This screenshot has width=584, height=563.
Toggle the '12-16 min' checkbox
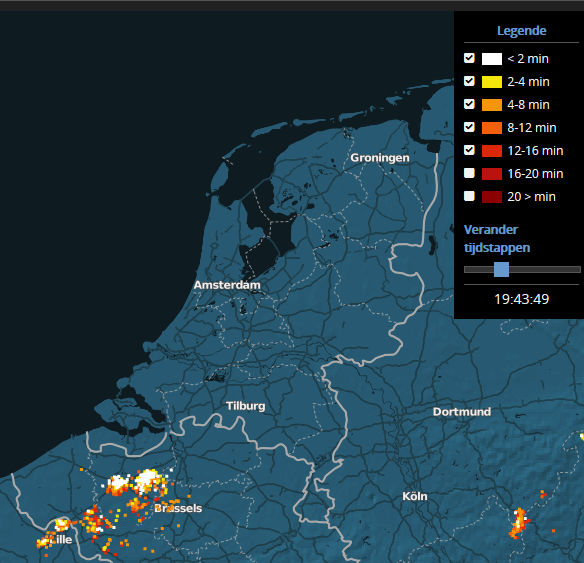coord(469,150)
